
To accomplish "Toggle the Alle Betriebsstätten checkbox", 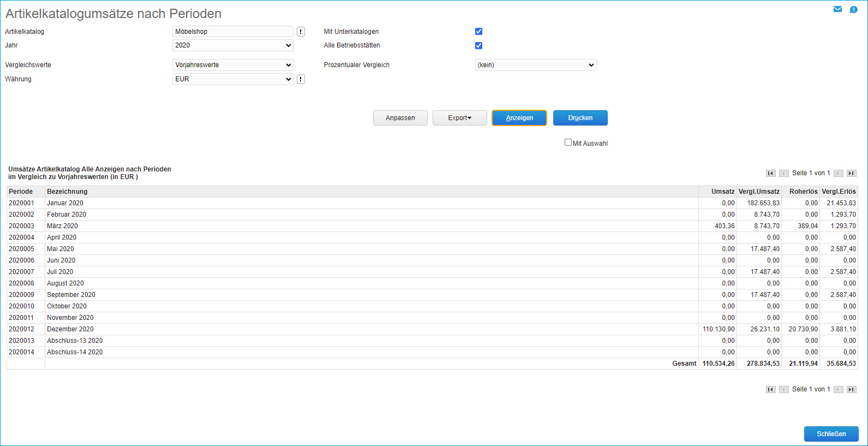I will [x=478, y=45].
